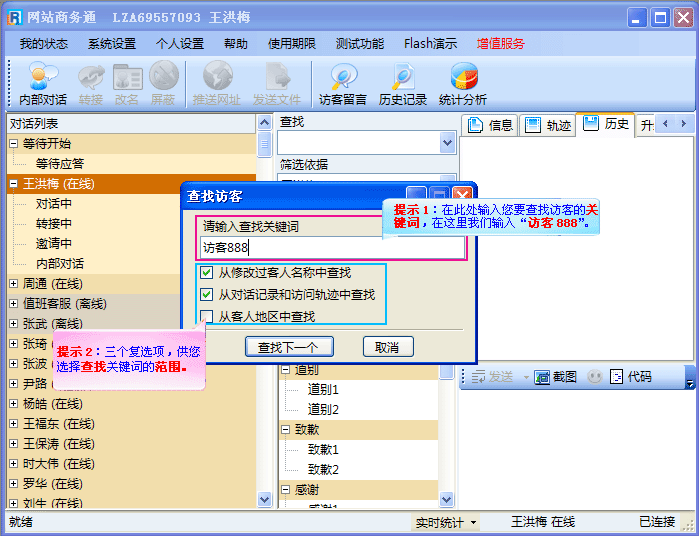Open the 内部对话 internal chat tool

[x=42, y=84]
